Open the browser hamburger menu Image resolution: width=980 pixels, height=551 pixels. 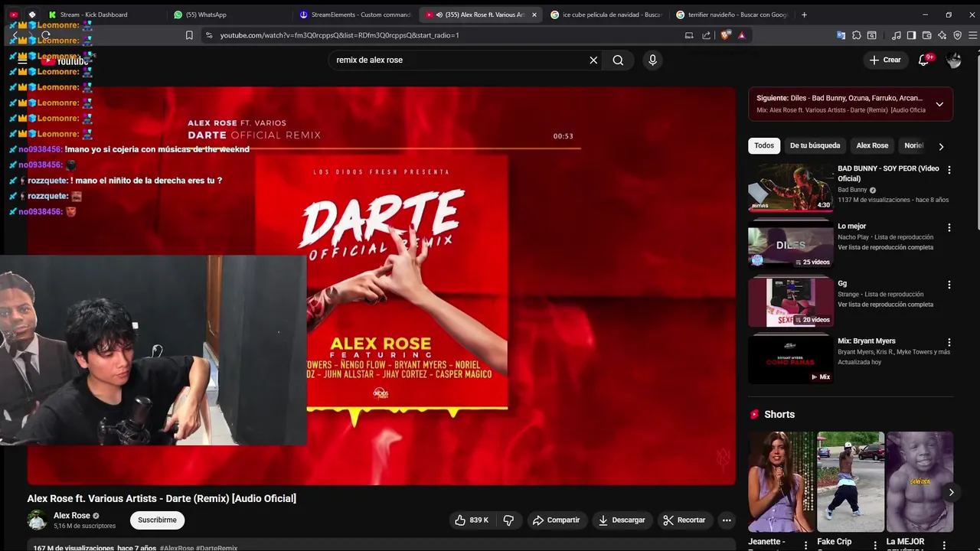coord(972,35)
